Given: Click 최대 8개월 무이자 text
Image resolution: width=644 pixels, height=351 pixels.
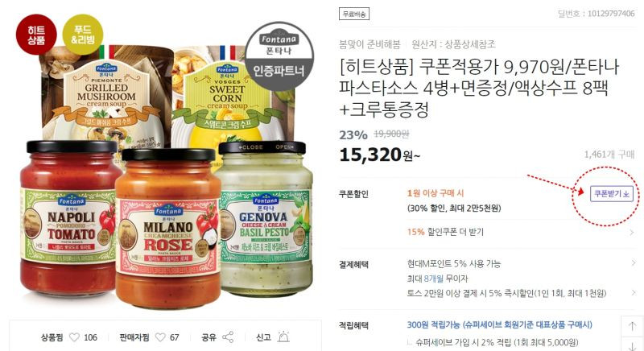Looking at the screenshot, I should [x=437, y=279].
